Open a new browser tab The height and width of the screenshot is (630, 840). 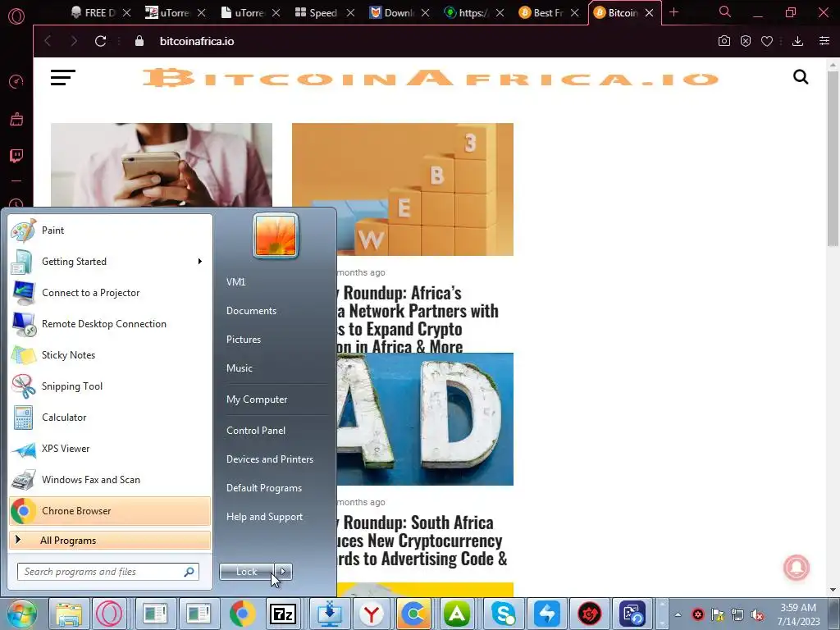click(674, 12)
